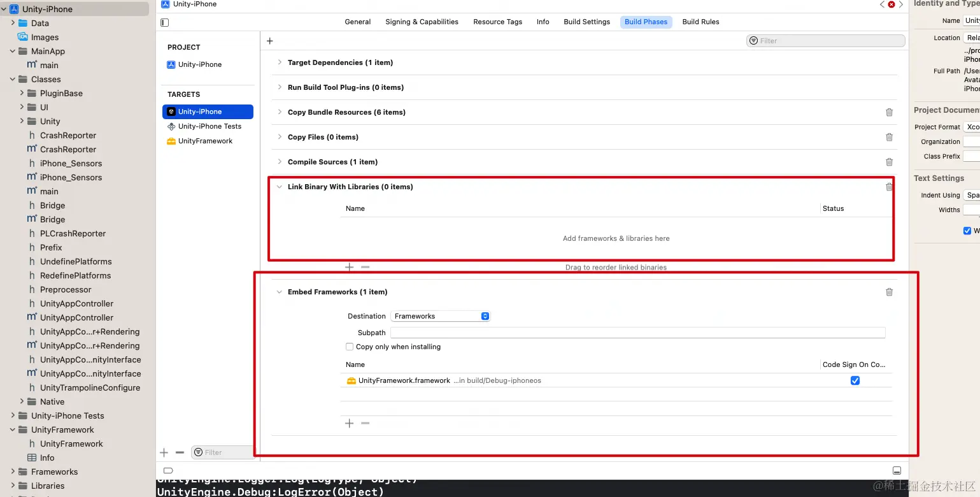The width and height of the screenshot is (980, 497).
Task: Expand the PluginBase group
Action: point(22,93)
